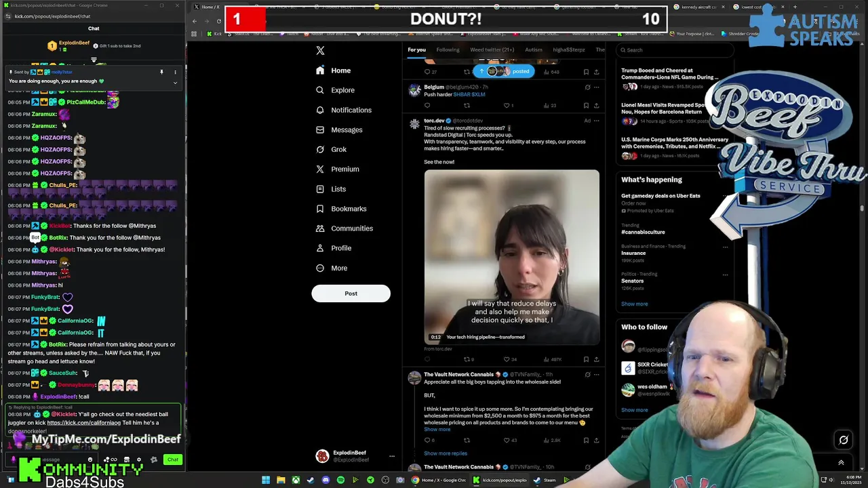This screenshot has height=488, width=868.
Task: Click the white Post button
Action: coord(351,293)
